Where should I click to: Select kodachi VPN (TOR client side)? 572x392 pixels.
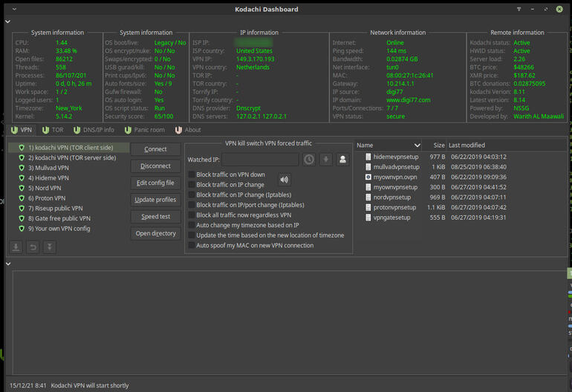pyautogui.click(x=68, y=148)
